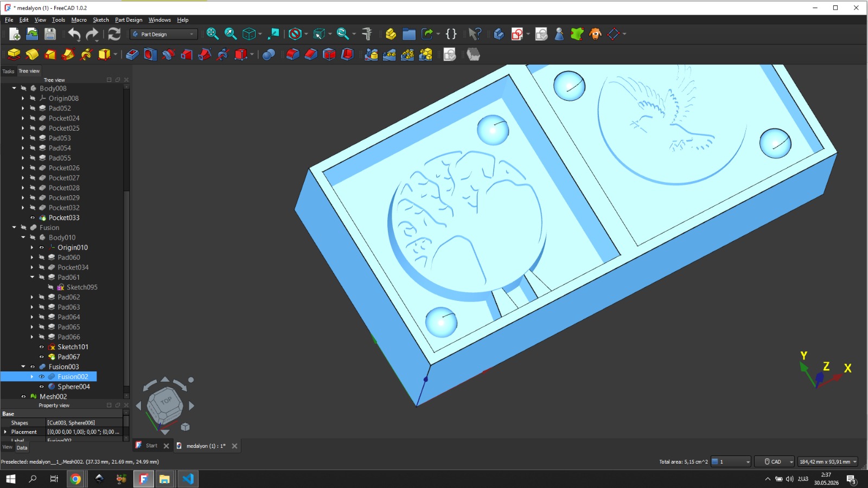Open File Explorer from the taskbar

tap(164, 479)
